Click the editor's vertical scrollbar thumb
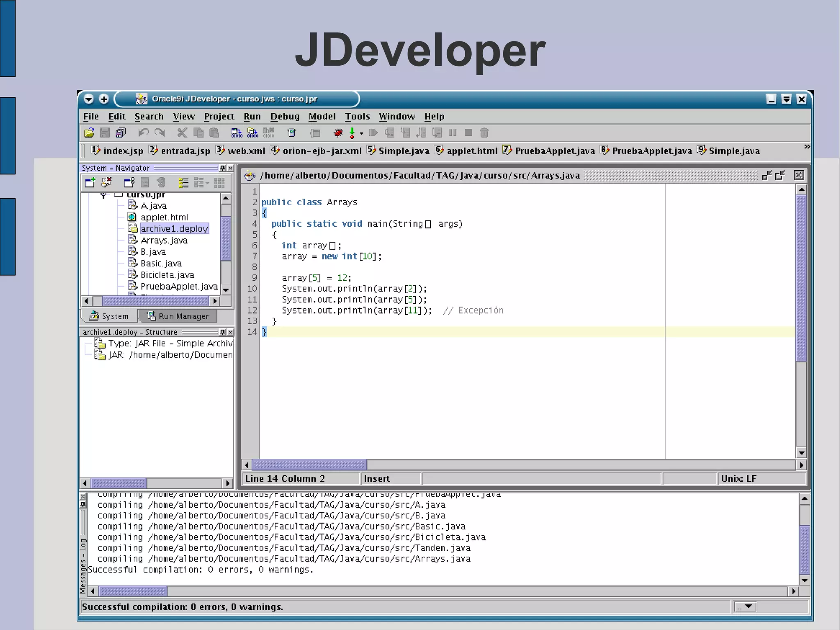840x630 pixels. (801, 278)
